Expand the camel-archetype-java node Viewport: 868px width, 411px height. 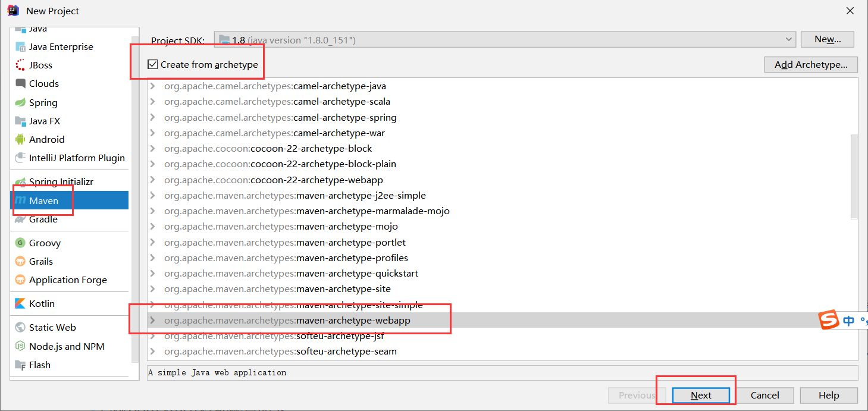[x=153, y=86]
